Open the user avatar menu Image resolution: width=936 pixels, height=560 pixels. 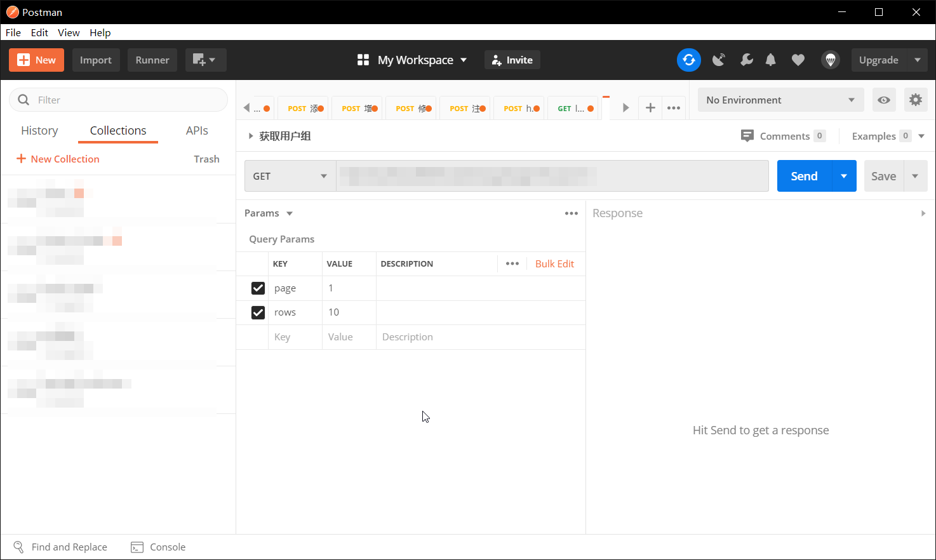click(831, 60)
